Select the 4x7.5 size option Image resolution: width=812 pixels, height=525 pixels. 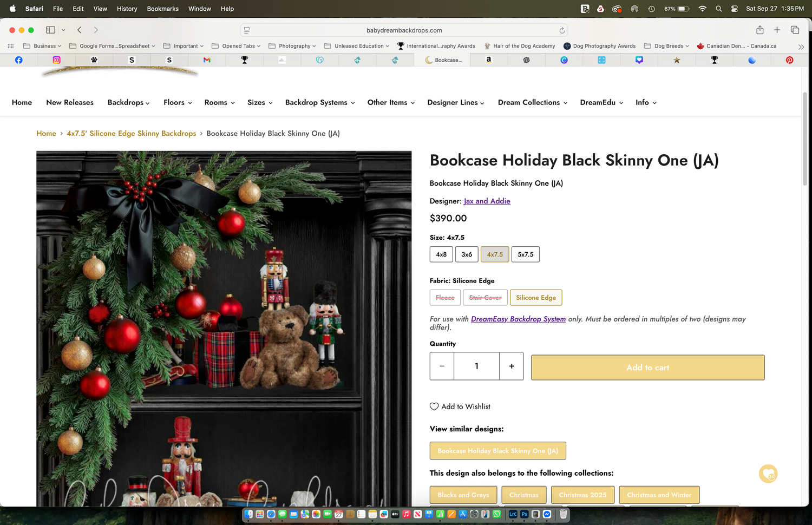coord(495,254)
